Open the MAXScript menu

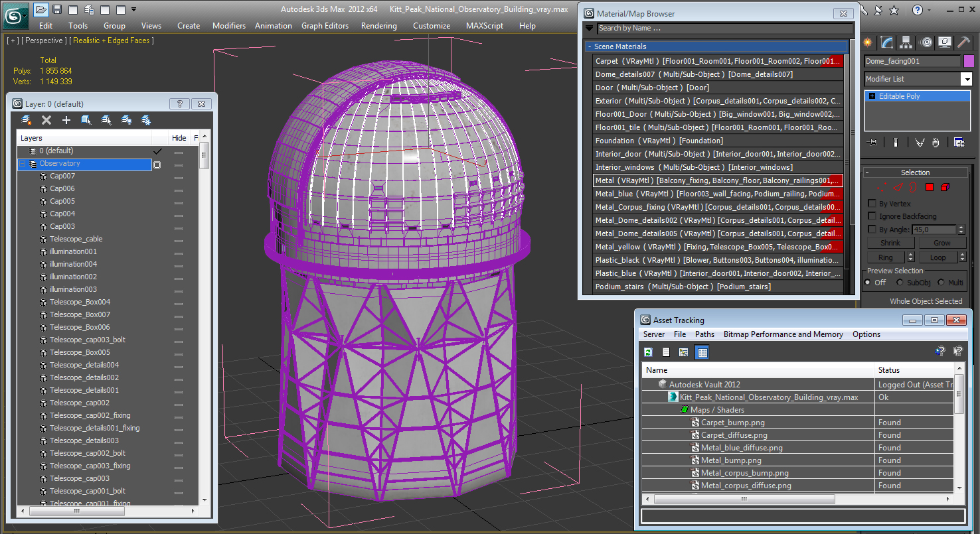click(x=485, y=26)
